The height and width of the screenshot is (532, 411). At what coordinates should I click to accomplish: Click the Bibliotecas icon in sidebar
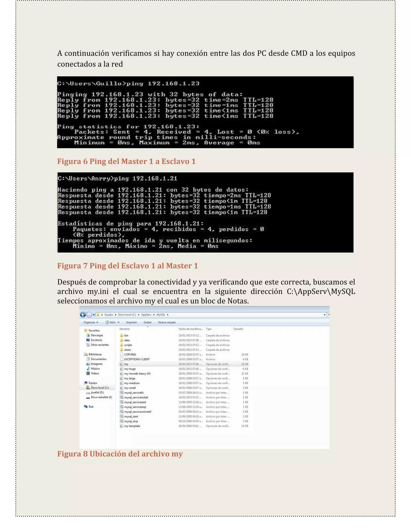point(86,354)
